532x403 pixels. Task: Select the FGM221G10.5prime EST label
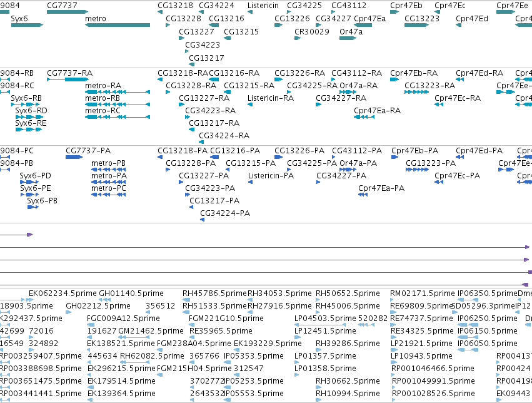click(x=226, y=319)
